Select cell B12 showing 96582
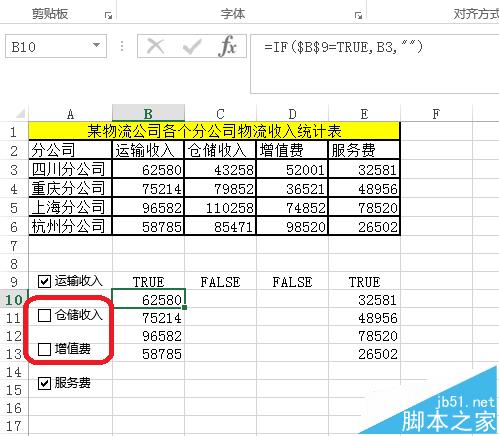 pyautogui.click(x=148, y=336)
